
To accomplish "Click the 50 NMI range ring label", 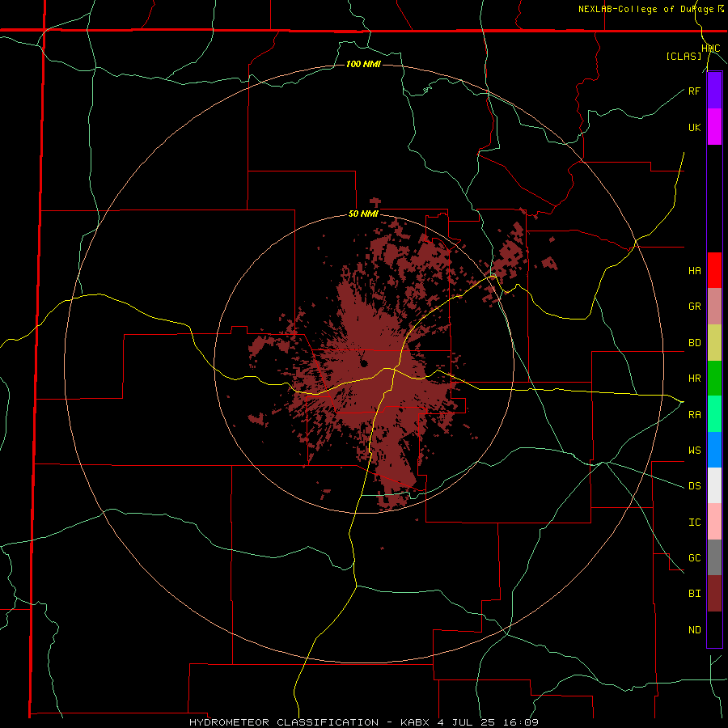I will click(x=363, y=214).
